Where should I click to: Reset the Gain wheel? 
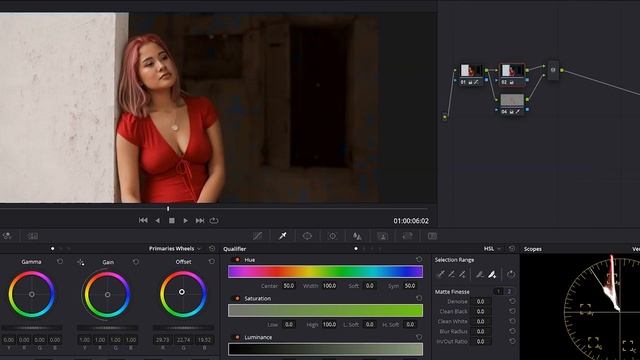click(x=136, y=262)
